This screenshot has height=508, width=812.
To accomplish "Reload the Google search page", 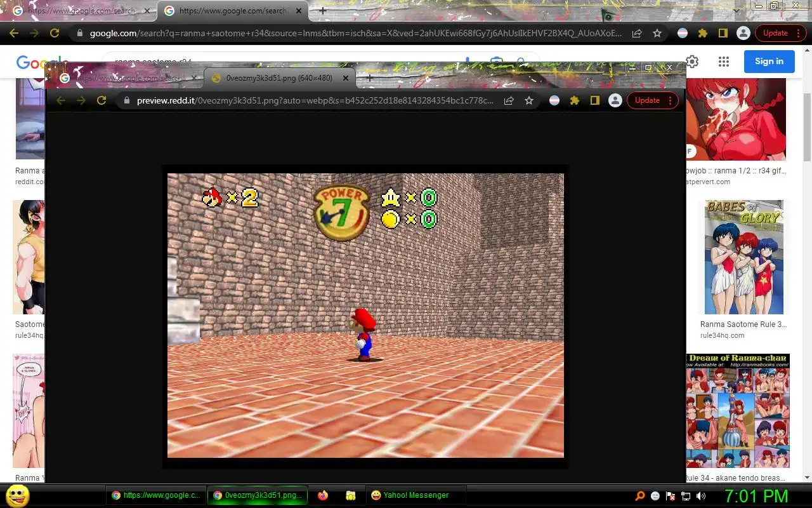I will click(x=55, y=33).
